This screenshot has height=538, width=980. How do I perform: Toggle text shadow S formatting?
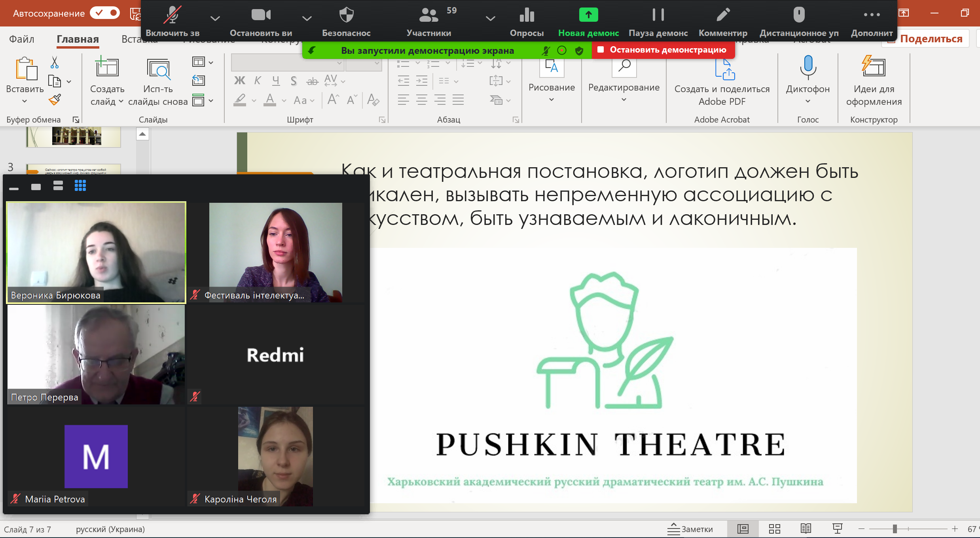coord(294,81)
